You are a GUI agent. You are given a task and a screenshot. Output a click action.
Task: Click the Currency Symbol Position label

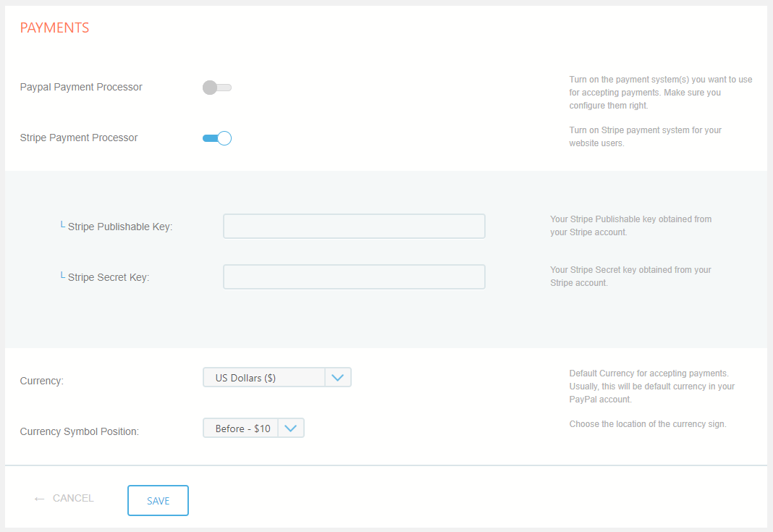[80, 431]
